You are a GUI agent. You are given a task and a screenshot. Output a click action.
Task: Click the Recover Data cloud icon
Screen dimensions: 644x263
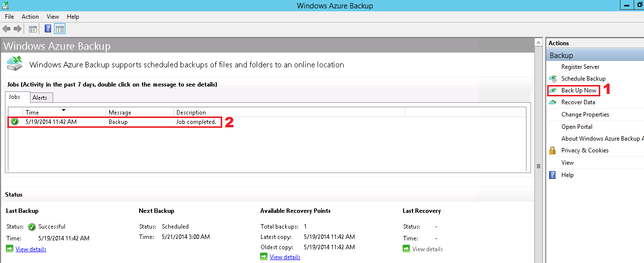point(553,102)
